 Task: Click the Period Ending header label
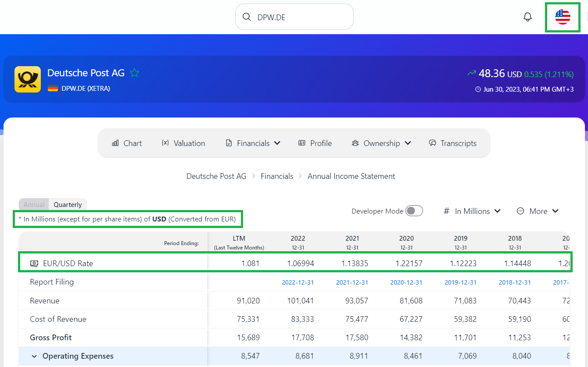(181, 243)
